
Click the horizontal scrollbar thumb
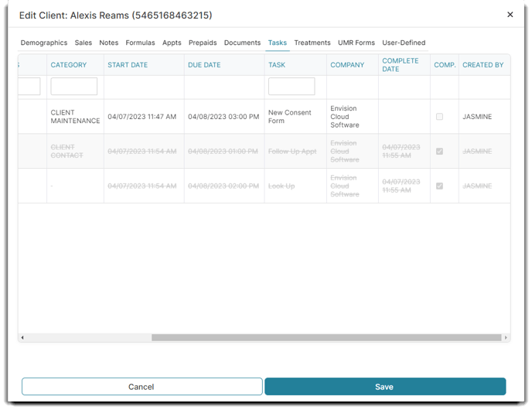tap(326, 337)
